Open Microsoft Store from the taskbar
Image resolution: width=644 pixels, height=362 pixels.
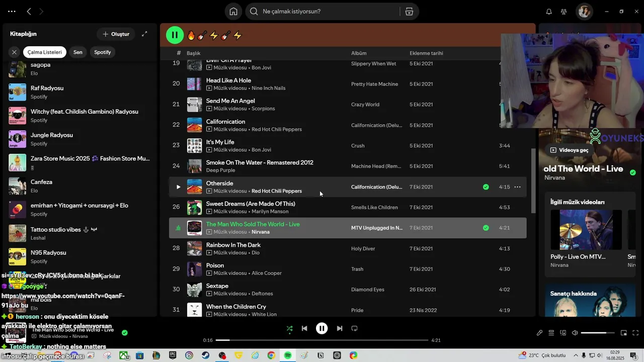139,355
